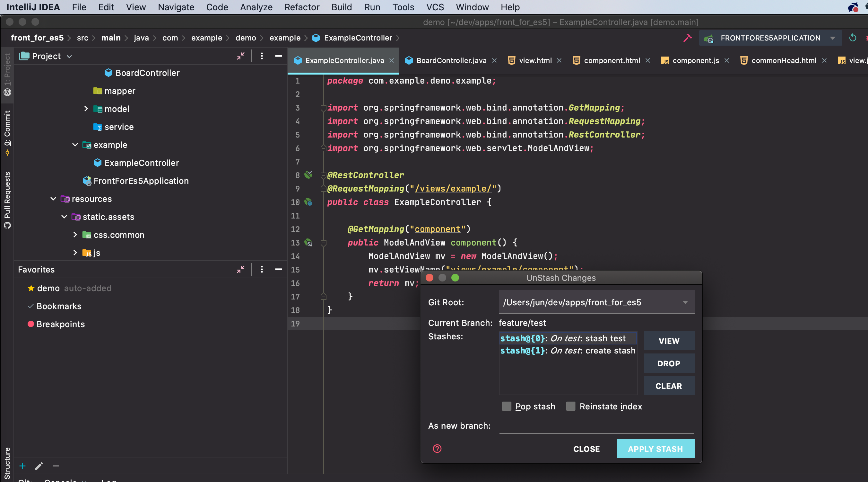Screen dimensions: 868x482
Task: Remove selected favorite item
Action: coord(56,466)
